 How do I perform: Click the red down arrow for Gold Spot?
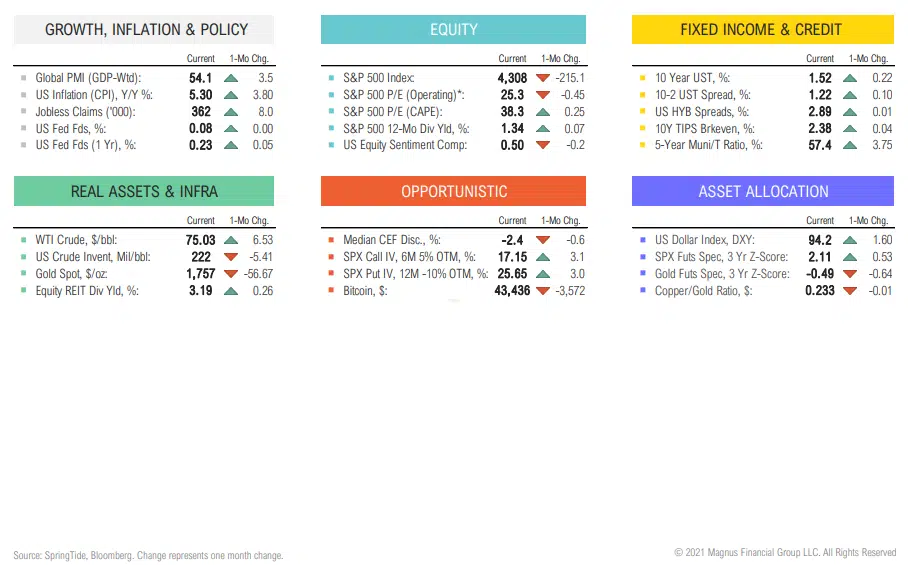pos(231,274)
